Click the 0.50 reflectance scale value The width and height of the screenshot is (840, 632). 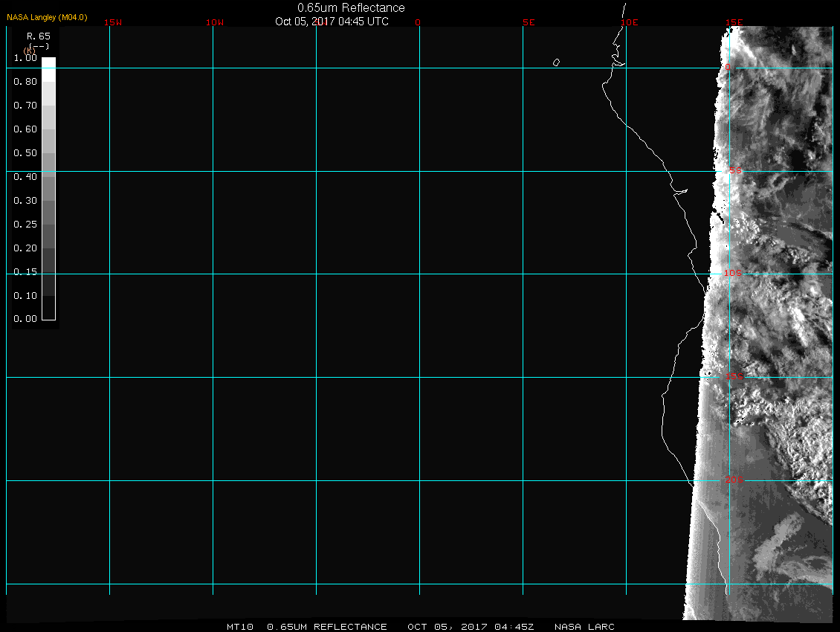(25, 153)
